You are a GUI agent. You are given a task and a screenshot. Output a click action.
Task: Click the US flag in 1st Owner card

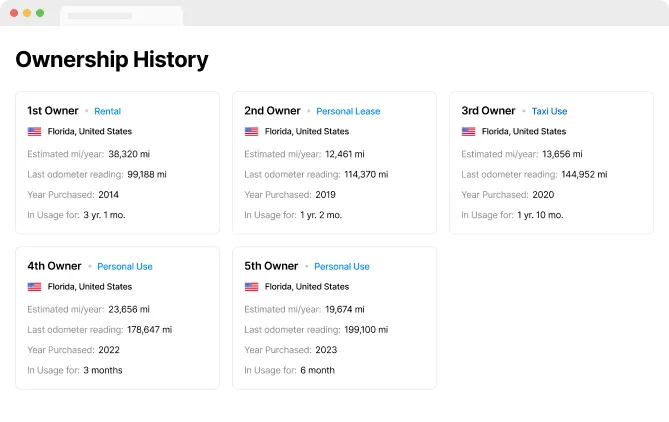[x=34, y=132]
